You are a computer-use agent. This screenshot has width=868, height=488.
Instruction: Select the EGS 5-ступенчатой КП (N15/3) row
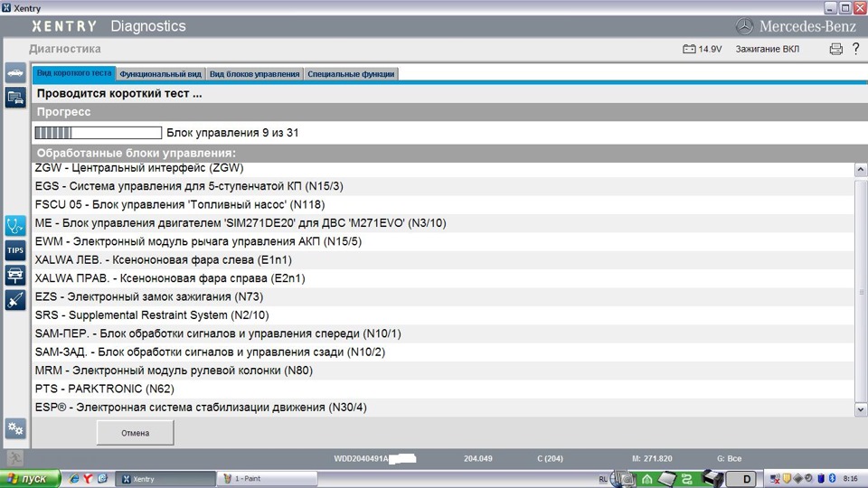(x=443, y=186)
